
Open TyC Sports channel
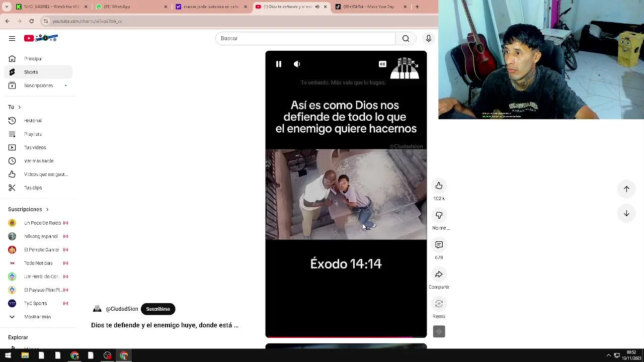pyautogui.click(x=38, y=303)
